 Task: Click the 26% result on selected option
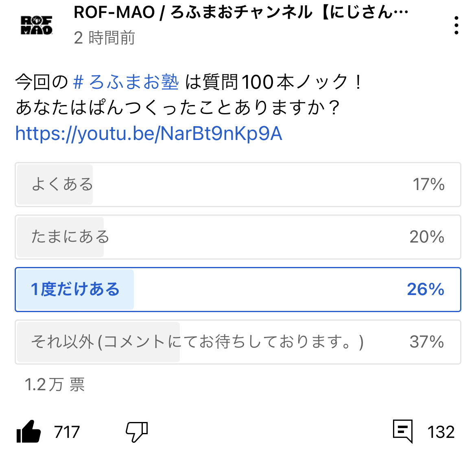click(x=426, y=289)
